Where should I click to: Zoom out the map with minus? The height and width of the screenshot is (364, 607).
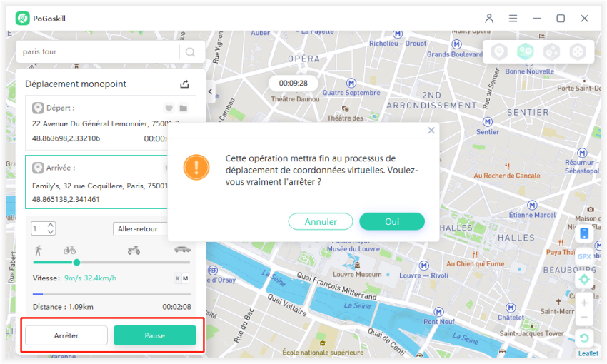(x=584, y=318)
